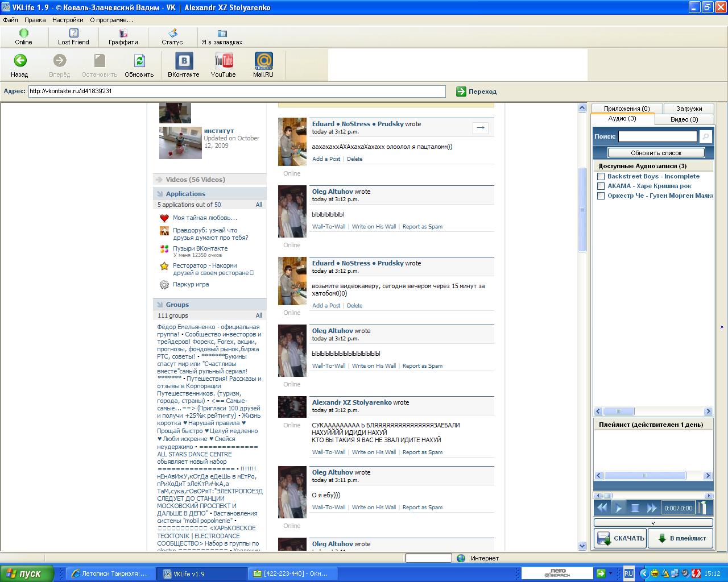The image size is (728, 582).
Task: Open the Файл menu
Action: click(x=11, y=20)
